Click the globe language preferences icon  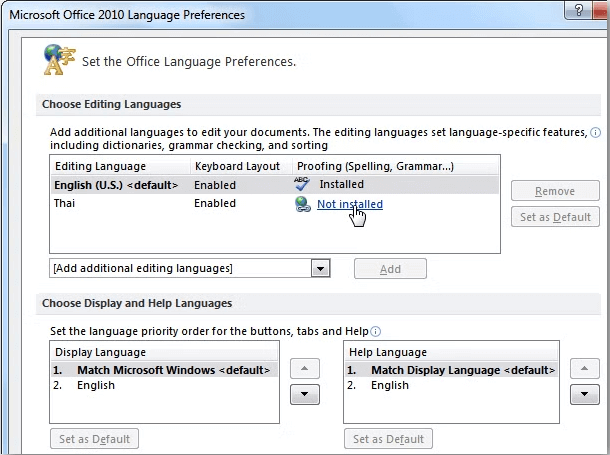(59, 60)
